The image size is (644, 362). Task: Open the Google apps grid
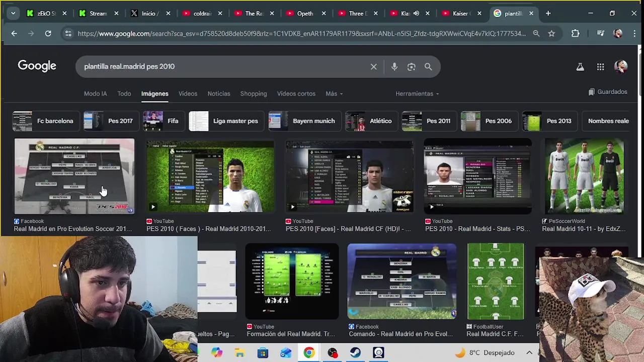[x=600, y=66]
